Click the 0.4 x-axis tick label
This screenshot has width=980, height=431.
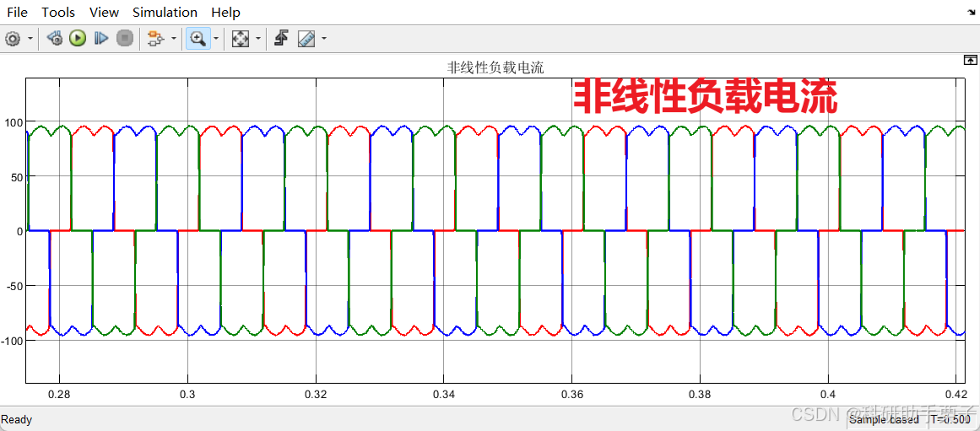[828, 395]
